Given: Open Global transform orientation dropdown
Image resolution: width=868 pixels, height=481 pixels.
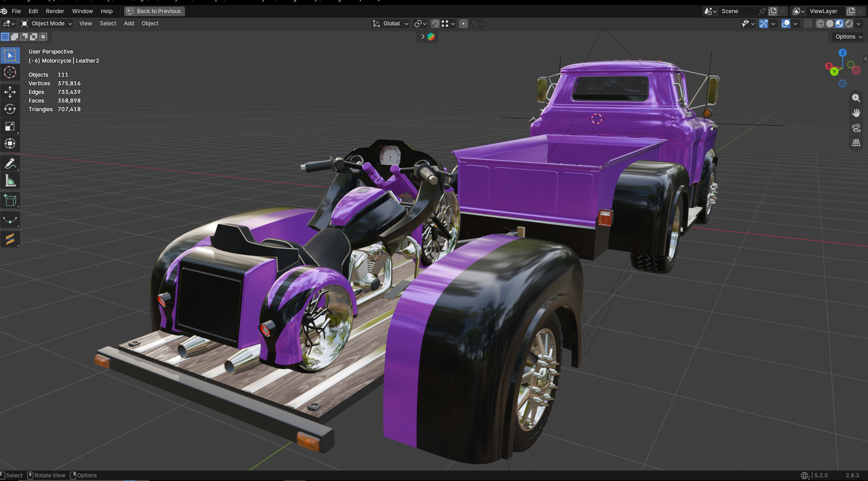Looking at the screenshot, I should (x=390, y=24).
